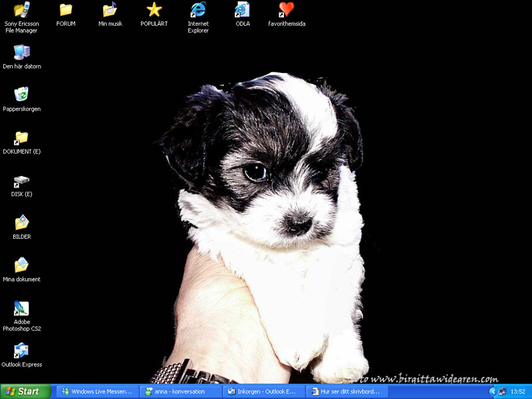Image resolution: width=532 pixels, height=399 pixels.
Task: Click the POPULÄRT star icon
Action: pyautogui.click(x=154, y=10)
